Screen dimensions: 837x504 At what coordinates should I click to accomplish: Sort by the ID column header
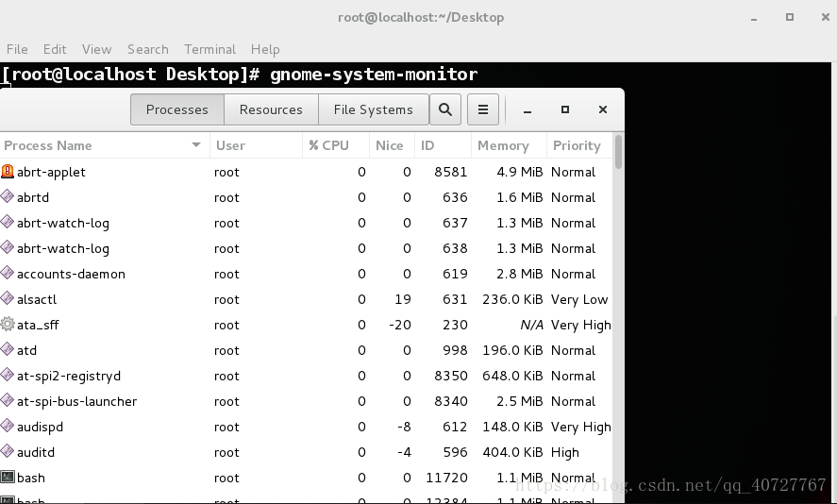pyautogui.click(x=444, y=145)
